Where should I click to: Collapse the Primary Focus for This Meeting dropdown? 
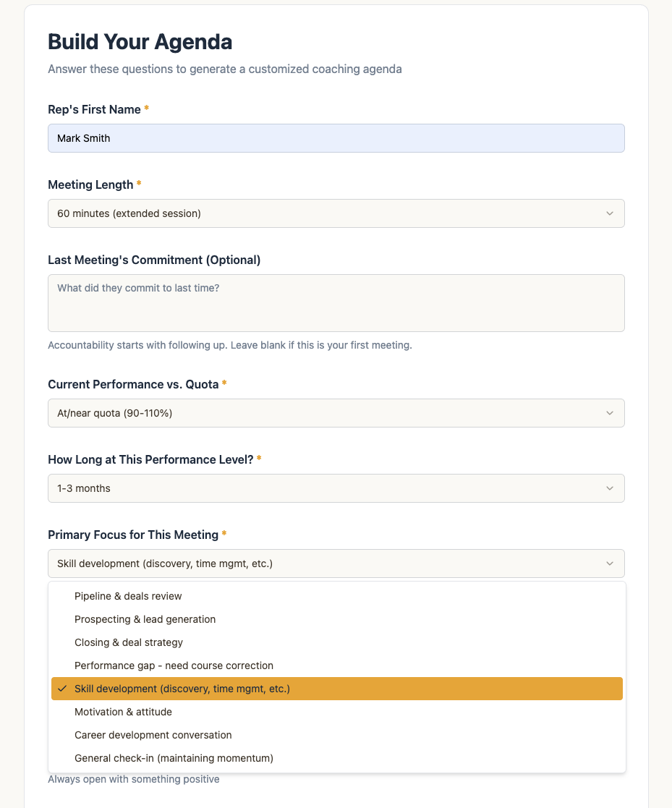coord(336,564)
